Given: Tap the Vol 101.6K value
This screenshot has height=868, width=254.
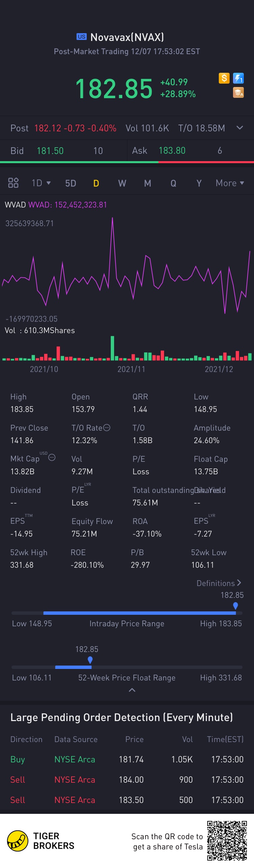Looking at the screenshot, I should (147, 128).
